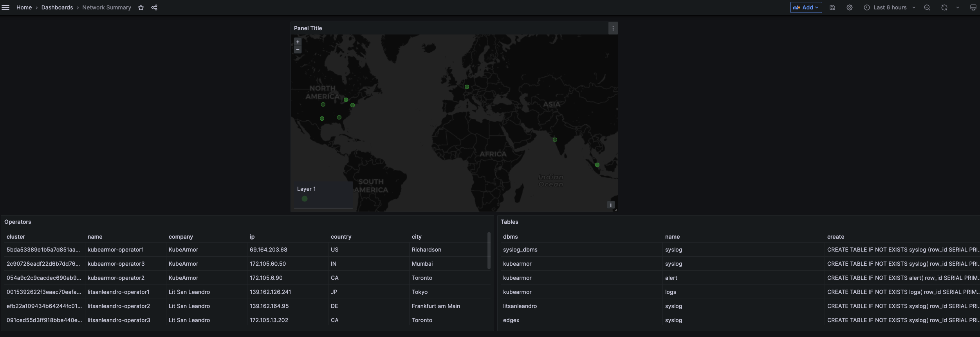980x337 pixels.
Task: Click the Mumbai map marker in India
Action: [555, 140]
